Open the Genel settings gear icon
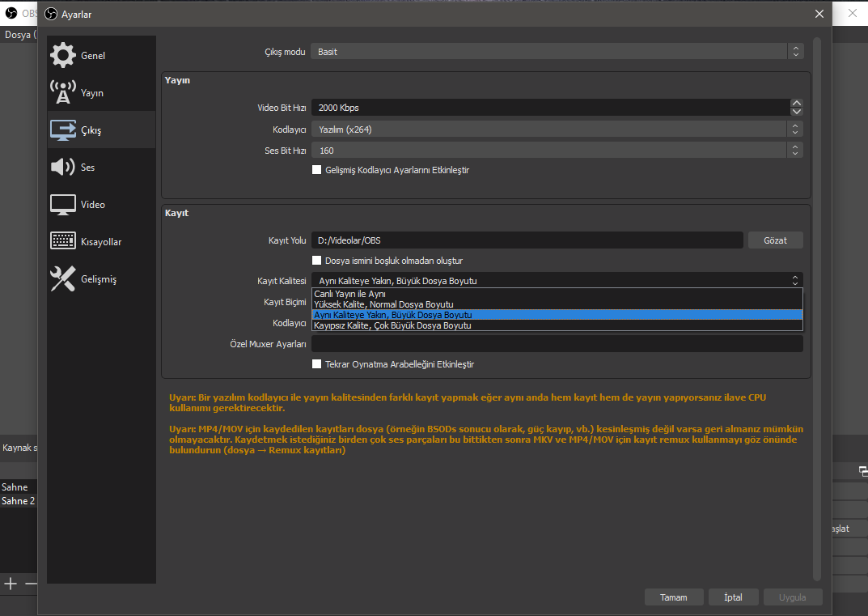Viewport: 868px width, 616px height. [x=62, y=55]
